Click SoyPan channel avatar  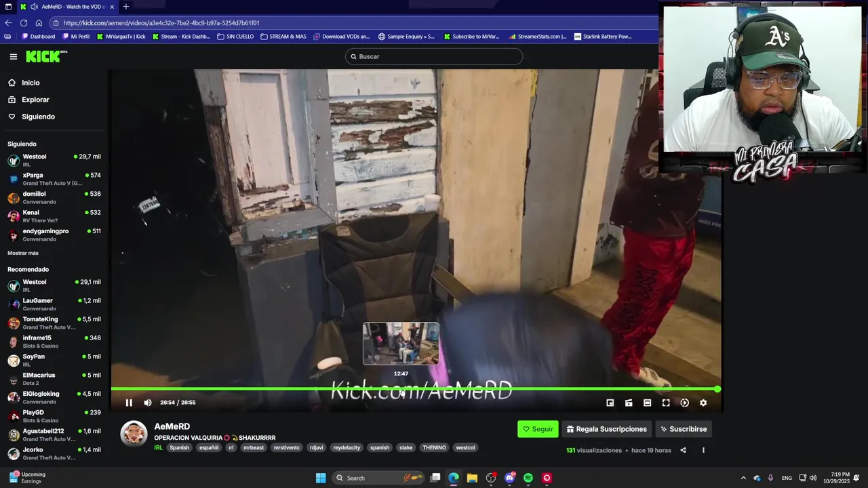click(x=14, y=361)
